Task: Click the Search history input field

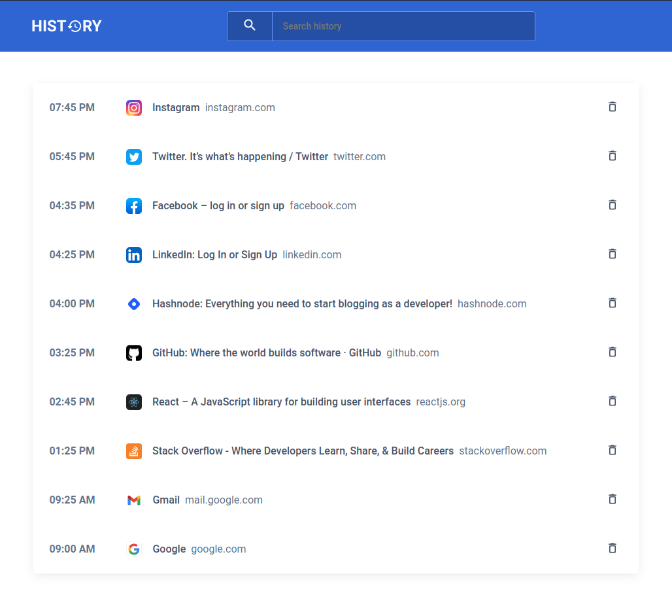Action: 403,26
